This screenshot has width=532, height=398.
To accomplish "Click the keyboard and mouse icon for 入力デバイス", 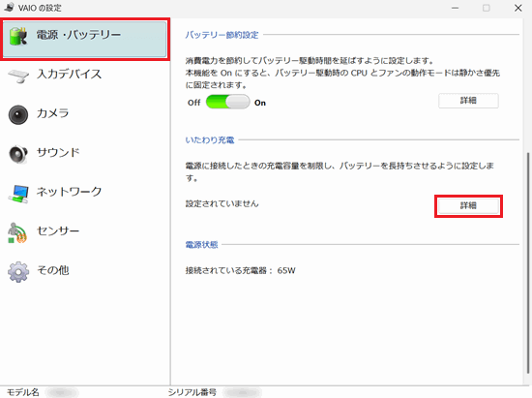I will (18, 77).
